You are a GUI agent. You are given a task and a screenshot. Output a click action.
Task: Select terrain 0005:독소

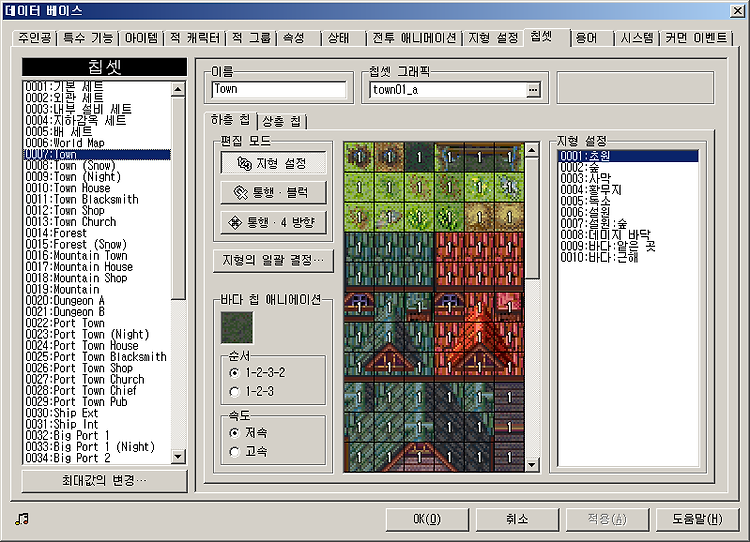628,201
